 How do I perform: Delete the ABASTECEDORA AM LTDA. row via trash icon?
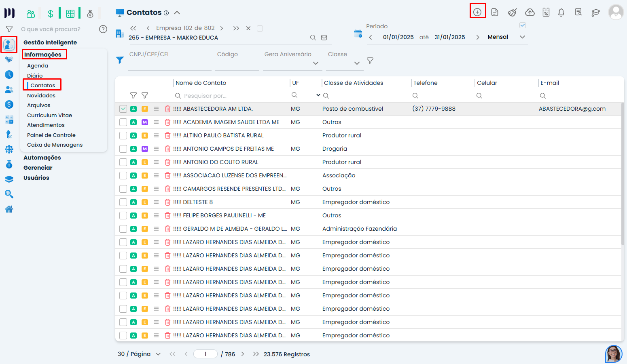point(167,109)
